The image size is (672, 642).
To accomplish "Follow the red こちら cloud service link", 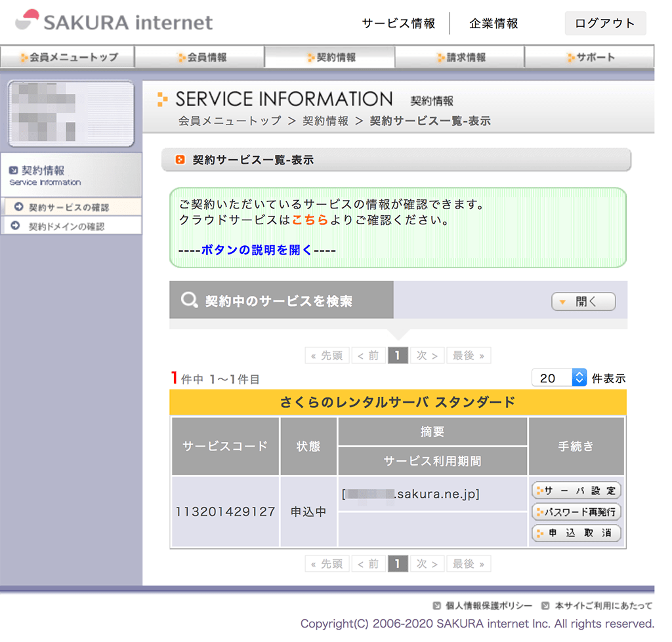I will coord(310,220).
